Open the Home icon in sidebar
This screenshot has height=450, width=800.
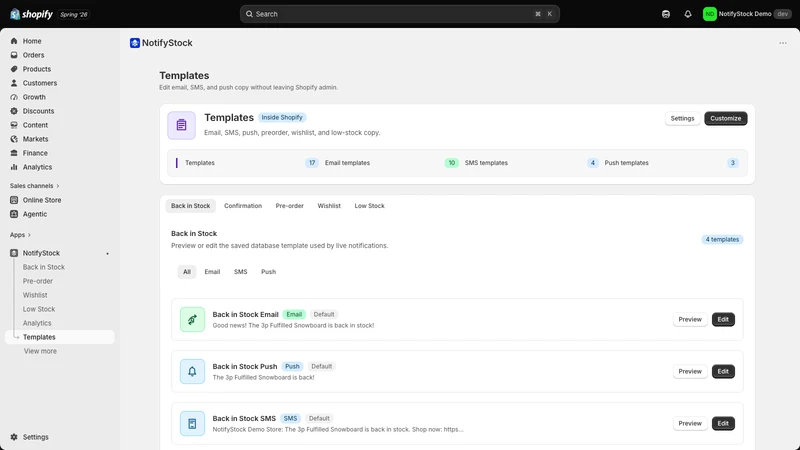tap(14, 41)
